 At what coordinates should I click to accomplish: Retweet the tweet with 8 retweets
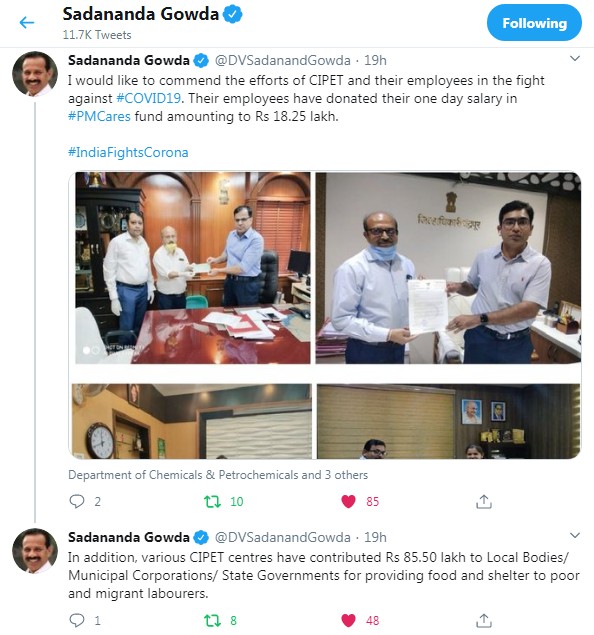pyautogui.click(x=213, y=620)
